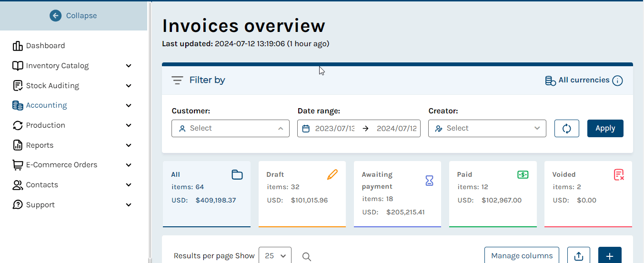This screenshot has width=644, height=263.
Task: Select the Awaiting payment card
Action: click(397, 194)
